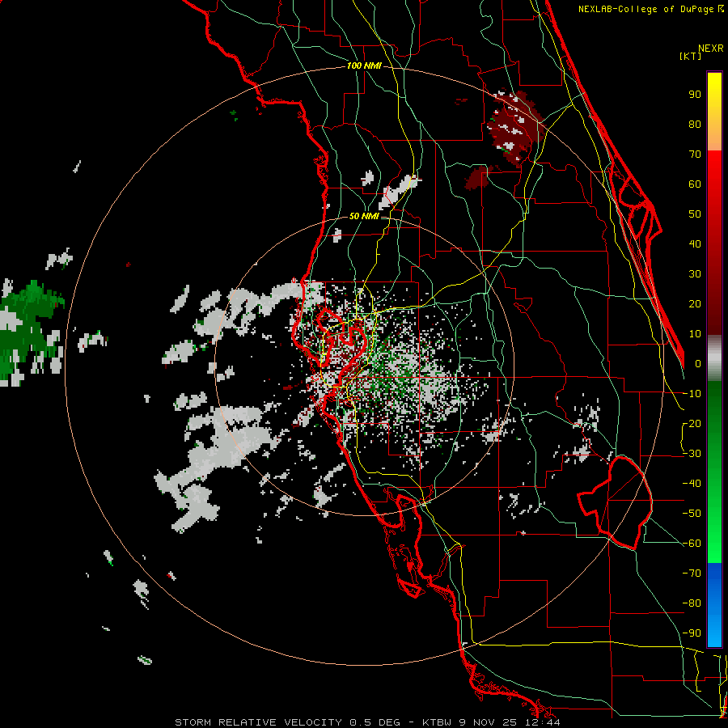Click the "KTBW" radar site identifier
728x728 pixels.
[x=437, y=722]
